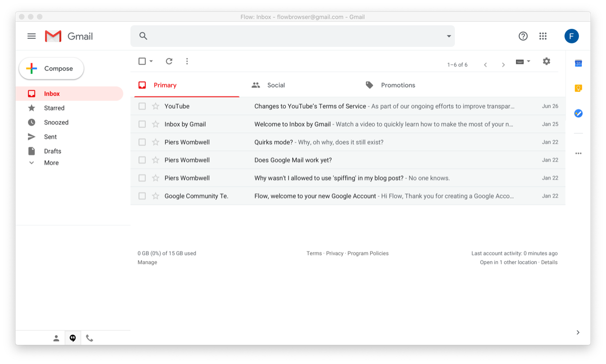Open the Hangouts chat icon at bottom left
Image resolution: width=606 pixels, height=364 pixels.
(72, 337)
